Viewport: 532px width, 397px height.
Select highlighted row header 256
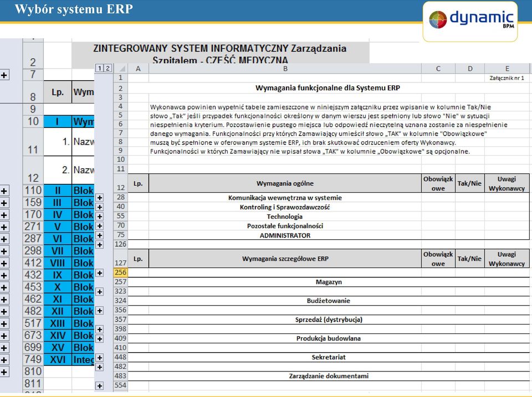tap(120, 272)
